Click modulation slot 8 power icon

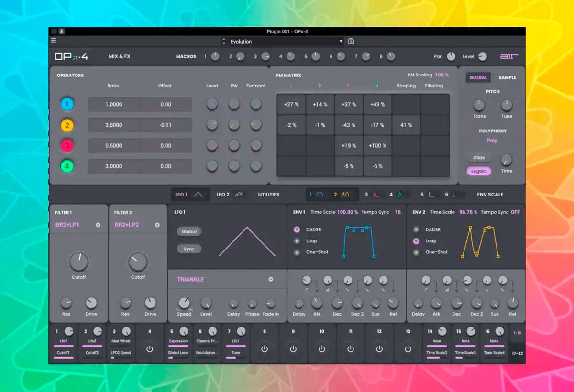(x=265, y=349)
